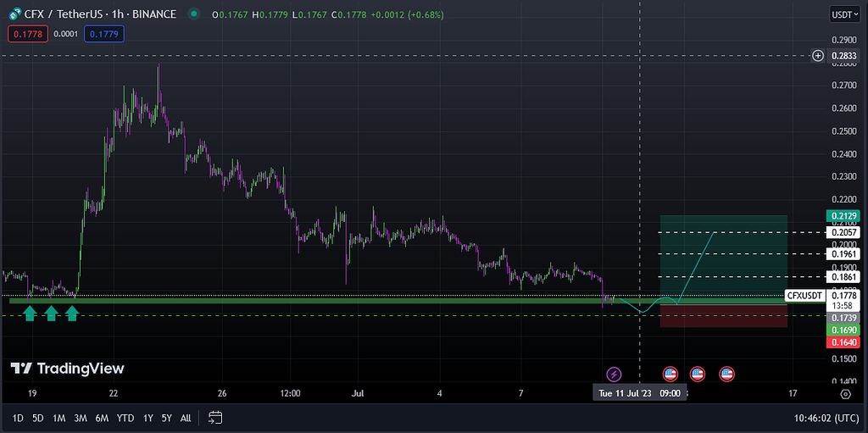Open the purple lightning event marker

coord(614,375)
